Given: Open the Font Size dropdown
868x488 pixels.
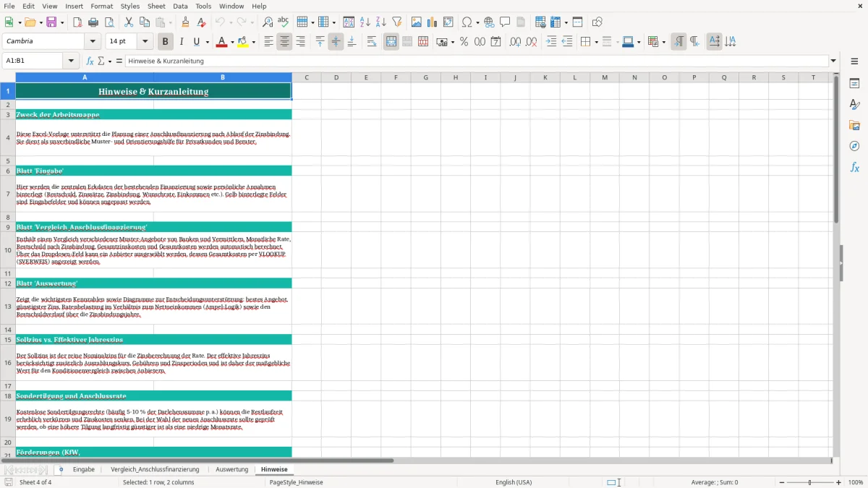Looking at the screenshot, I should 145,42.
